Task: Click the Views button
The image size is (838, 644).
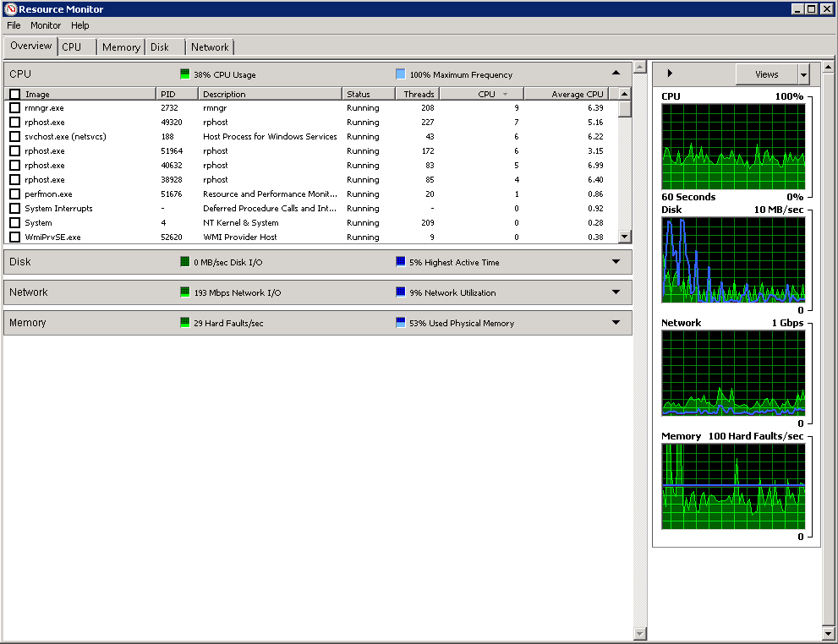Action: pyautogui.click(x=767, y=74)
